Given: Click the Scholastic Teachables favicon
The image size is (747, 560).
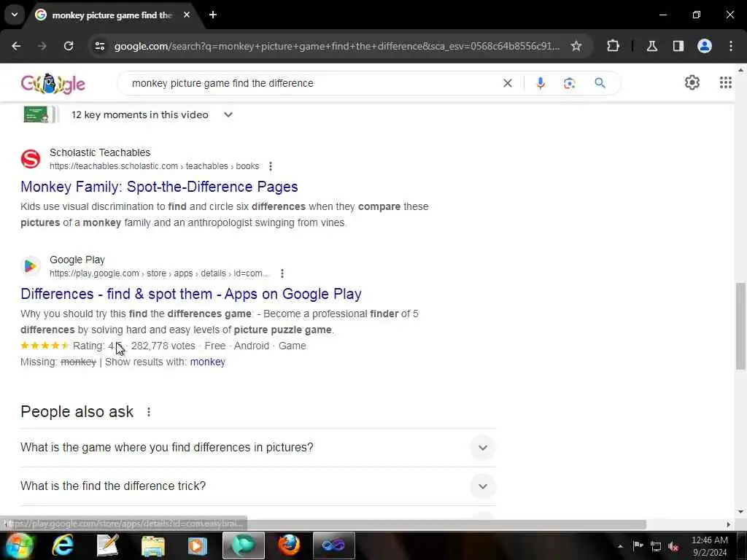Looking at the screenshot, I should [31, 159].
